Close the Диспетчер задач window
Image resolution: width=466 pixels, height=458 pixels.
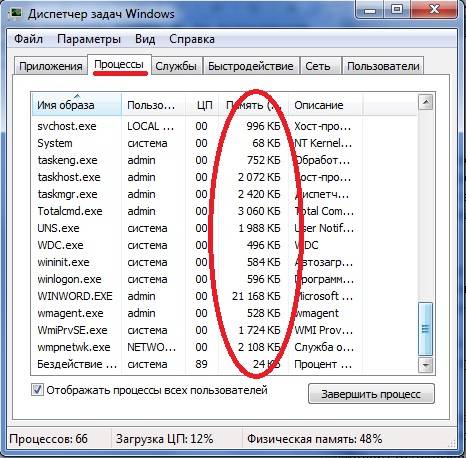tap(434, 10)
